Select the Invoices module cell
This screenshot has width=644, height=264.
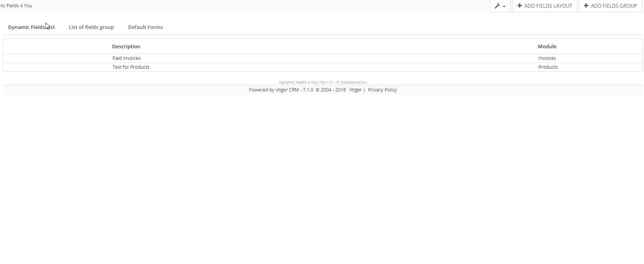pyautogui.click(x=547, y=58)
